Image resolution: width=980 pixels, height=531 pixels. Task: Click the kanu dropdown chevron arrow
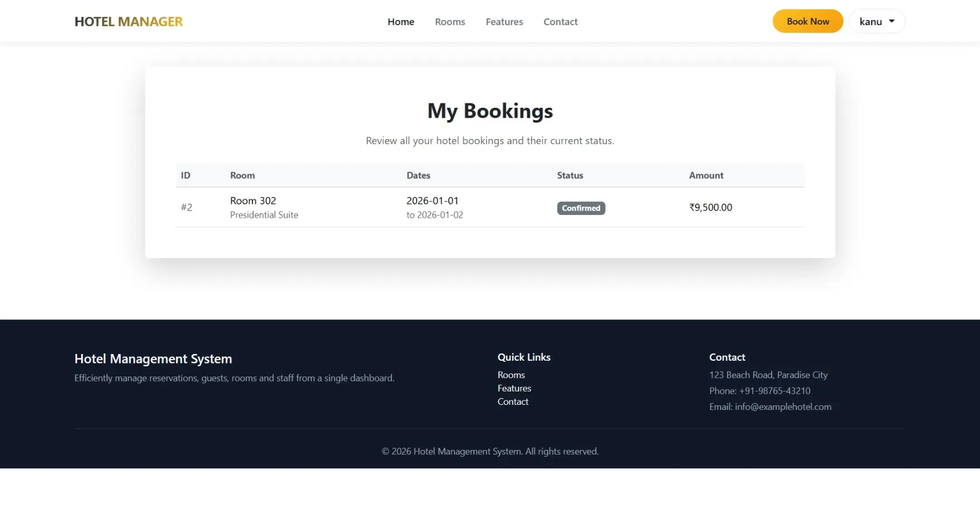pyautogui.click(x=891, y=21)
